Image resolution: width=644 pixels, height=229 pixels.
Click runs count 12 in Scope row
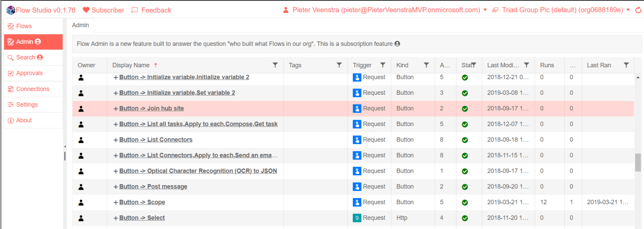pos(543,202)
